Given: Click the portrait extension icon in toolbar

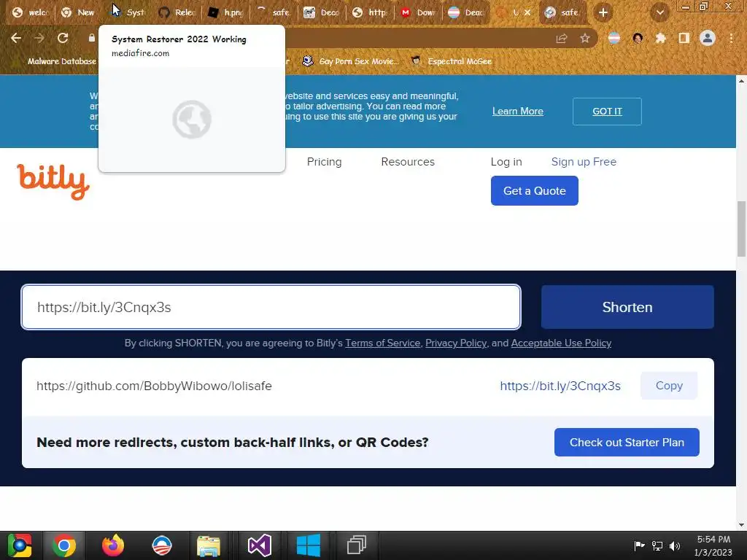Looking at the screenshot, I should (638, 38).
